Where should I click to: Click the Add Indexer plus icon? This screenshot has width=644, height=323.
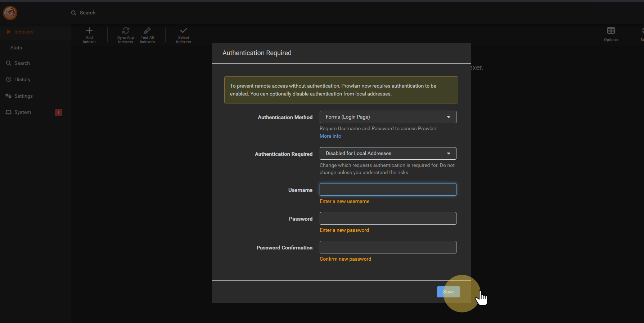89,31
